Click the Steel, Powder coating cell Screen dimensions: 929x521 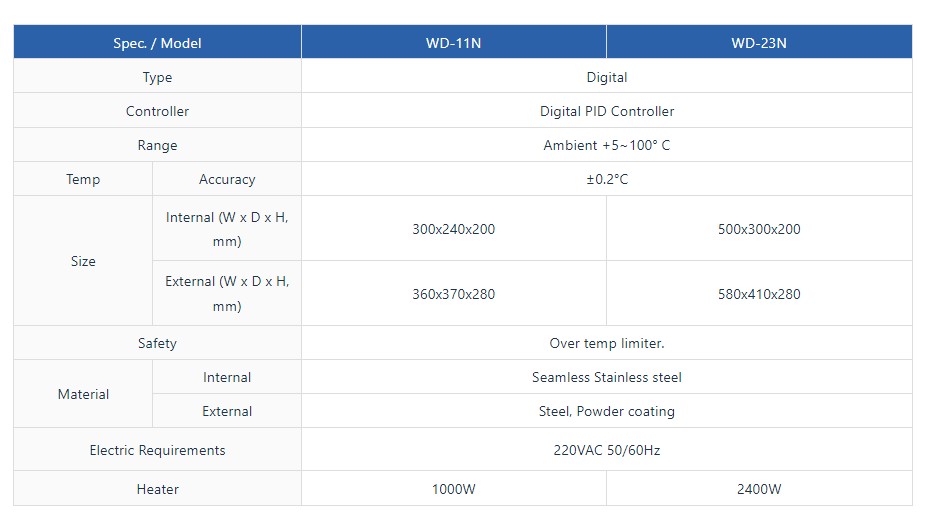coord(606,411)
